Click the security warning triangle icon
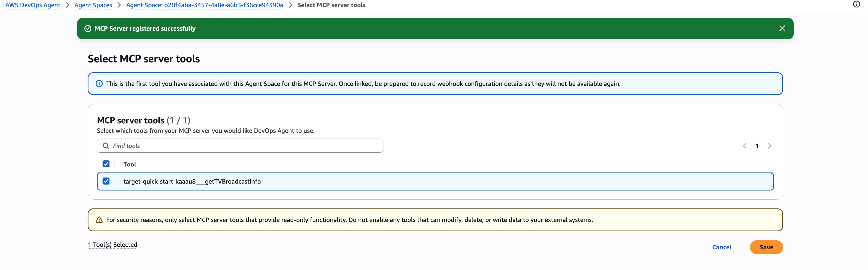 (99, 220)
